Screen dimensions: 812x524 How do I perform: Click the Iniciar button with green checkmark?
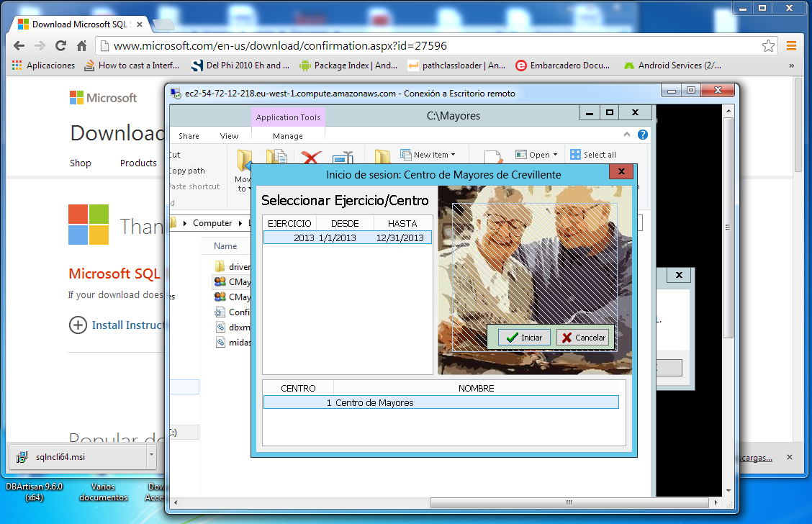[x=524, y=338]
